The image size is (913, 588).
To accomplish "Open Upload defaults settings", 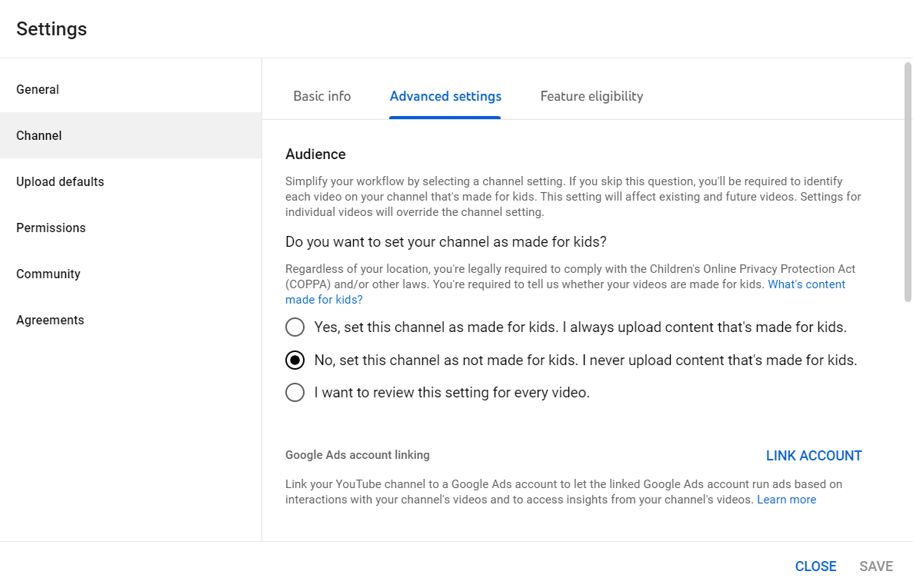I will click(131, 181).
